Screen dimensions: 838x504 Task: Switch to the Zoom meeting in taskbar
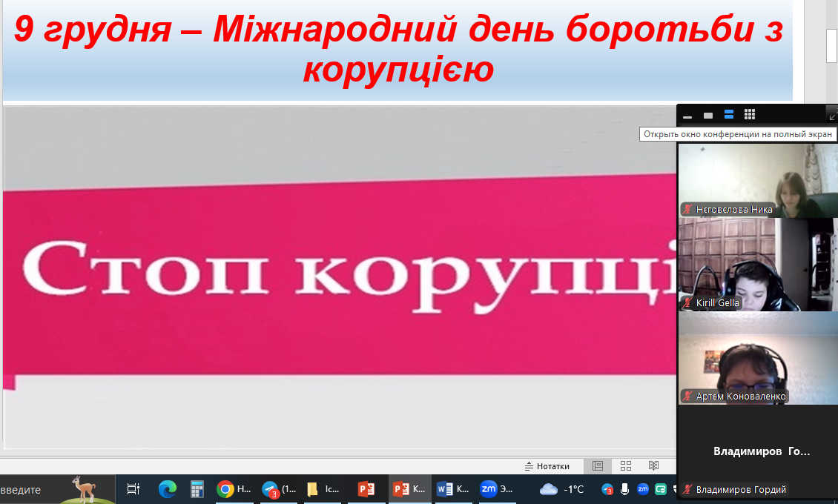(496, 489)
